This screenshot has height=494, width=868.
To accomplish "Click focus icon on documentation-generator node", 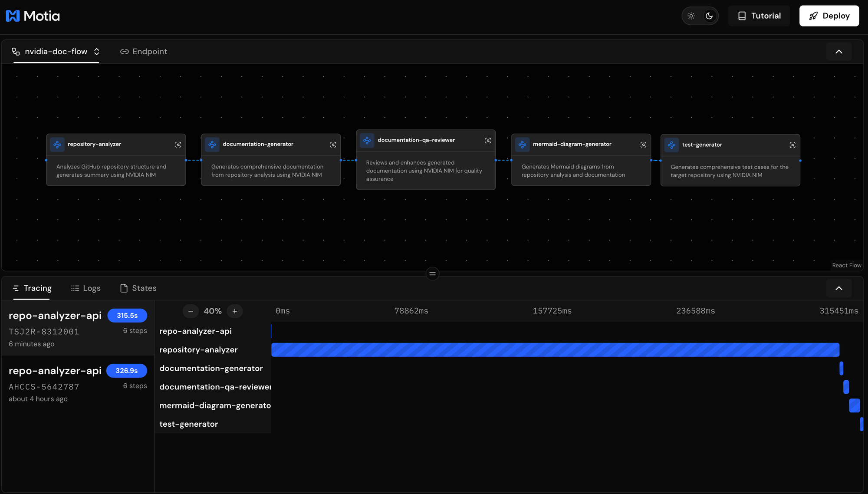I will 333,145.
